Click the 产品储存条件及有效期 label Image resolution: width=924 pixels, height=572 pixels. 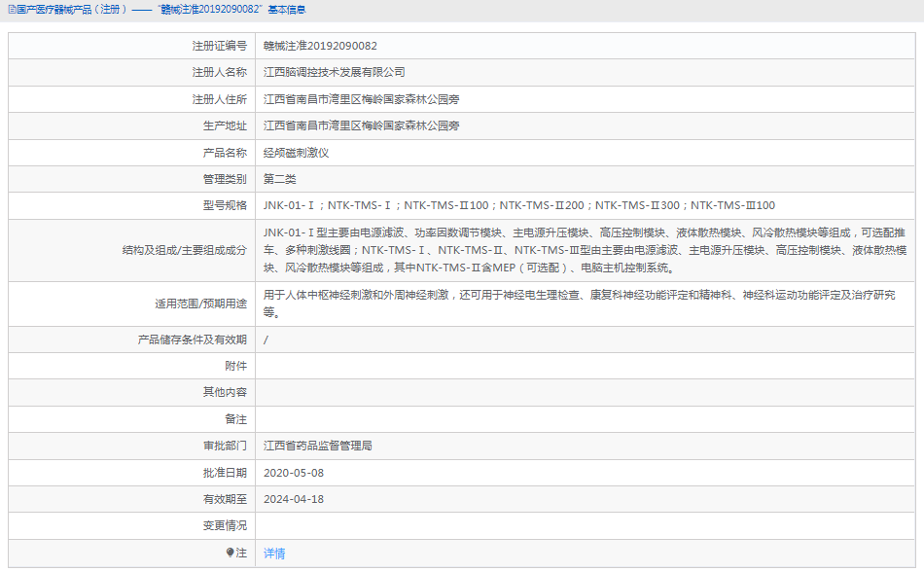click(193, 340)
